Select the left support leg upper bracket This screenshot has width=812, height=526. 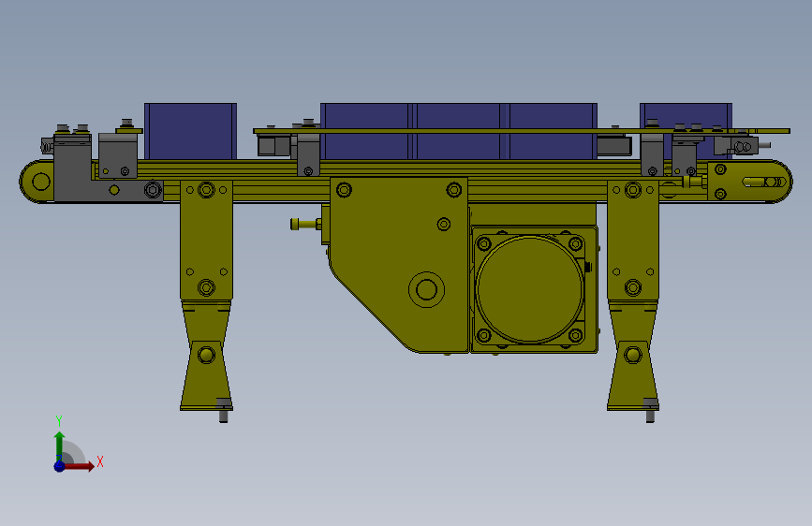(206, 240)
